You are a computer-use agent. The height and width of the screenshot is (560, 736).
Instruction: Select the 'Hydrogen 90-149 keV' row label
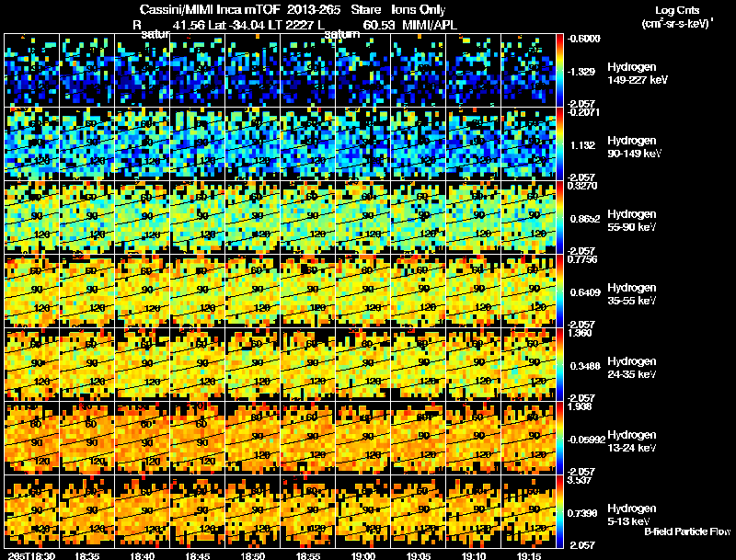coord(634,147)
